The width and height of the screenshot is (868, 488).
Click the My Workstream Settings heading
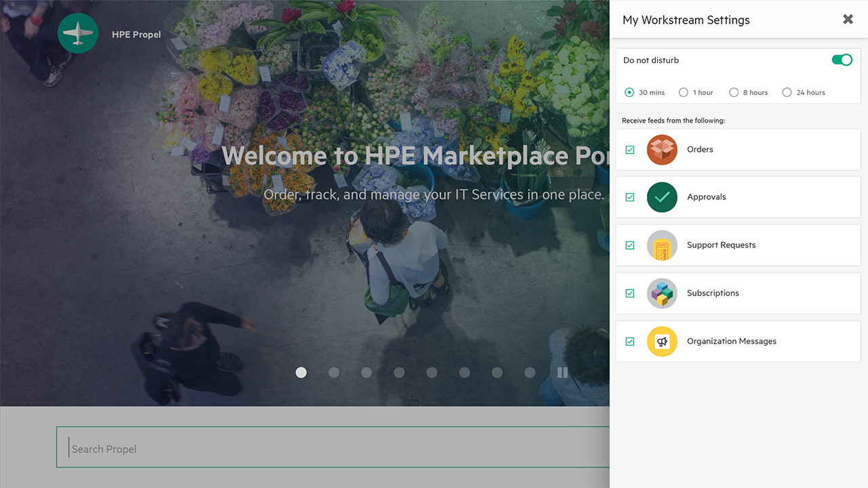[x=686, y=20]
